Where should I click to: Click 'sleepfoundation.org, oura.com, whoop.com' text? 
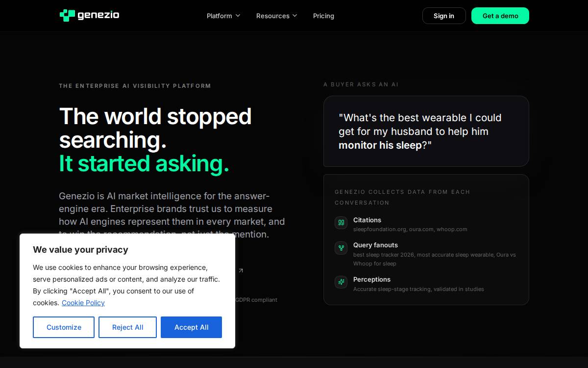[410, 229]
